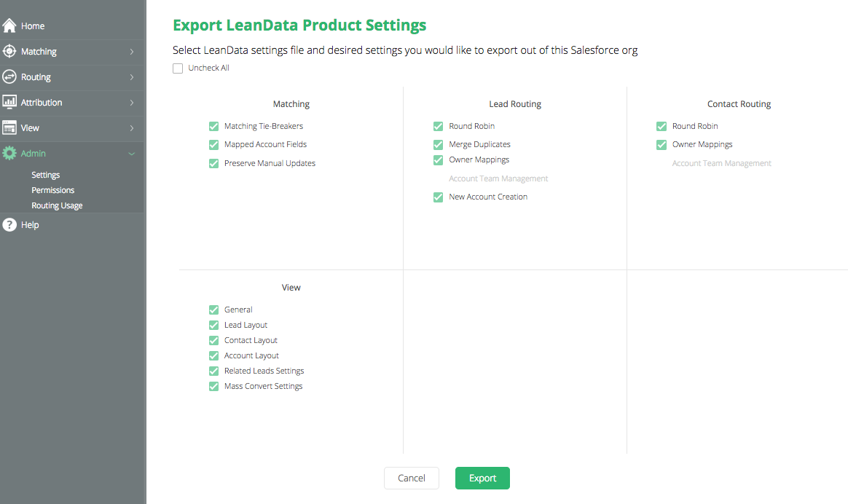Uncheck New Account Creation checkbox
Viewport: 848px width, 504px height.
438,197
